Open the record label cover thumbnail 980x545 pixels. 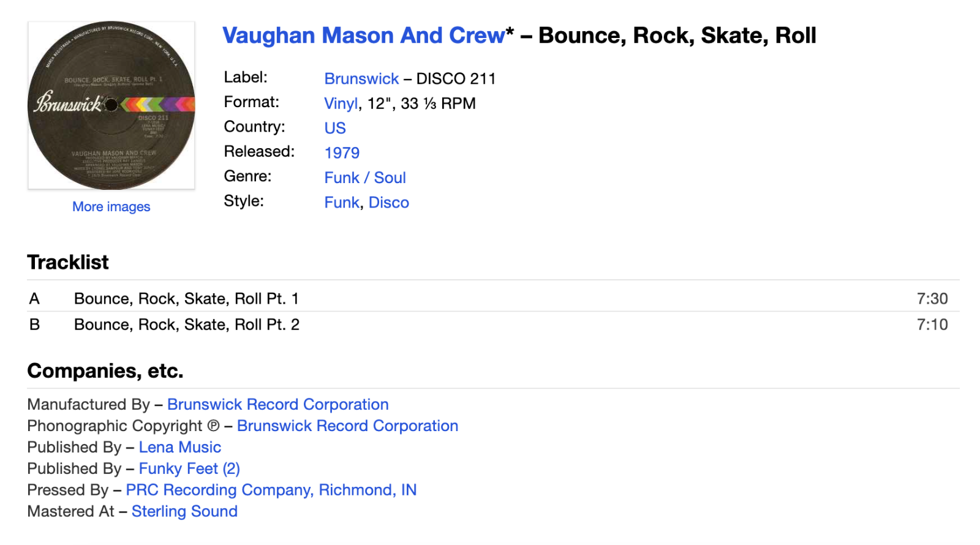point(111,105)
